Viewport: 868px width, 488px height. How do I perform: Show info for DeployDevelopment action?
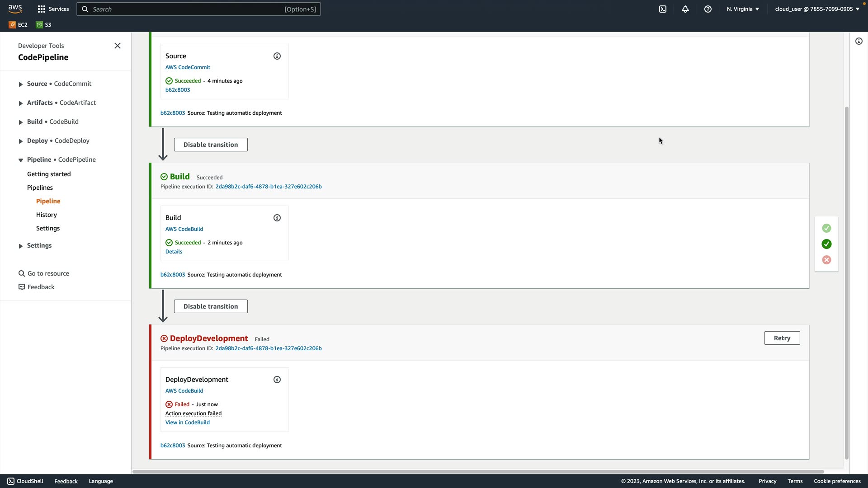277,380
